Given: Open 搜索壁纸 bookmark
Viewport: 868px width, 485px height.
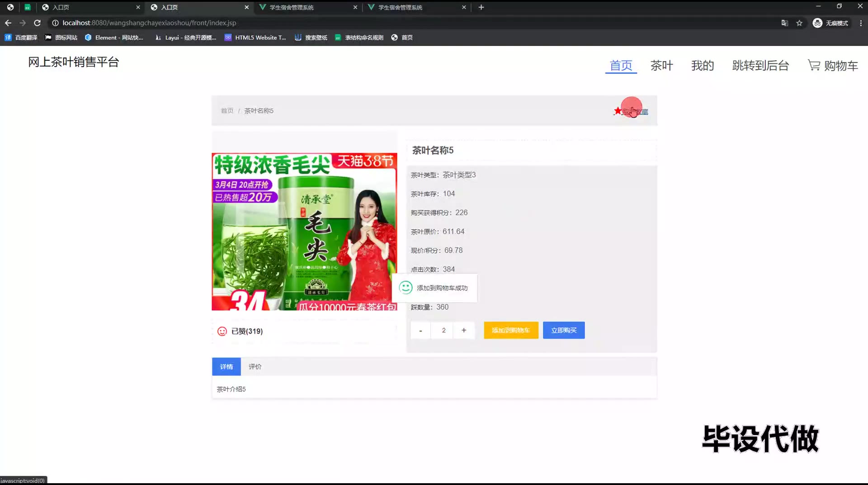Looking at the screenshot, I should point(311,38).
